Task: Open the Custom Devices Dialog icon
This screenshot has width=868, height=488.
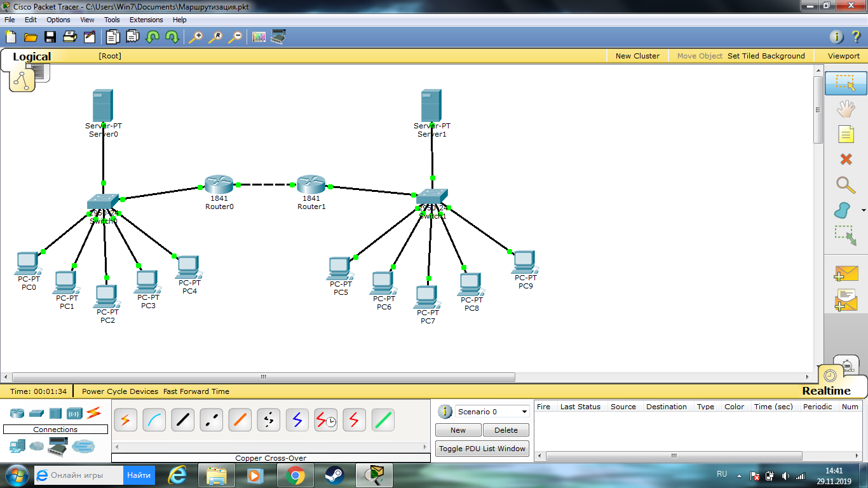Action: (x=278, y=37)
